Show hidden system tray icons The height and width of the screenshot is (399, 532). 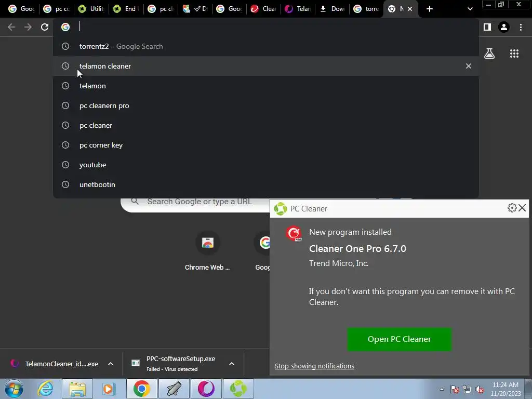pyautogui.click(x=442, y=389)
